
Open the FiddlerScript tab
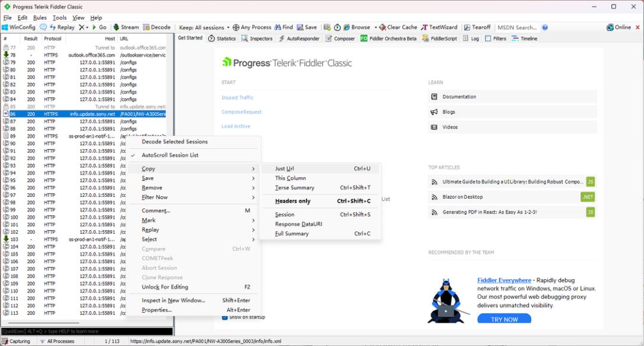(439, 38)
